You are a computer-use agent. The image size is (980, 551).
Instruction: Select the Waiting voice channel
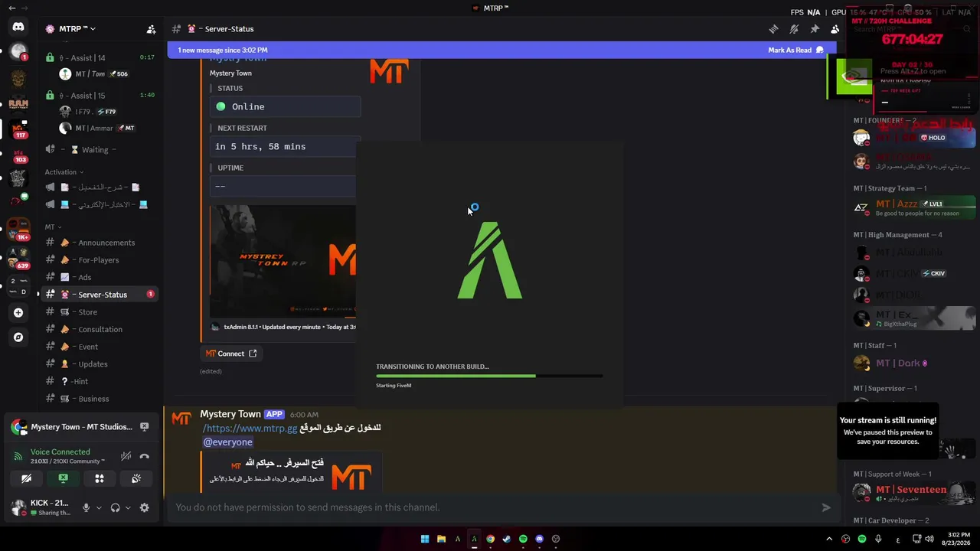(100, 150)
